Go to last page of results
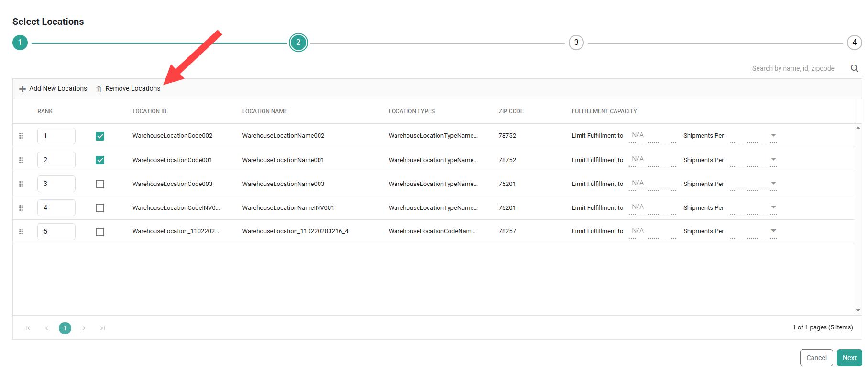This screenshot has width=868, height=371. coord(102,328)
